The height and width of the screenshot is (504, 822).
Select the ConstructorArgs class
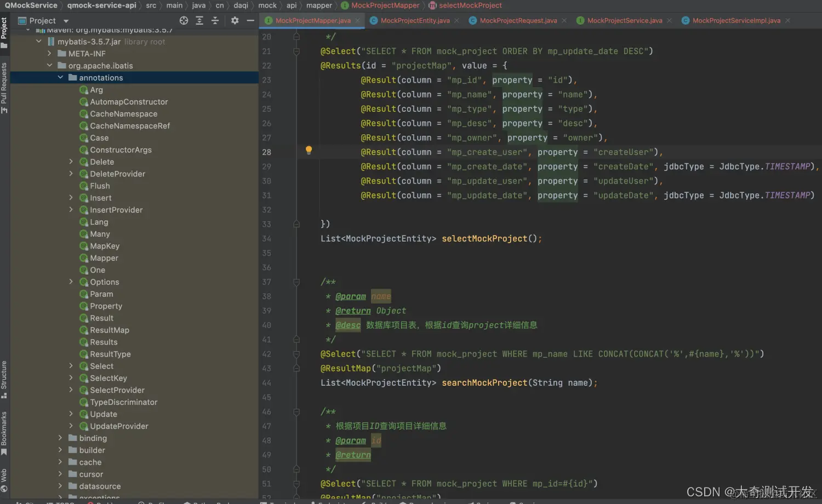(x=121, y=150)
